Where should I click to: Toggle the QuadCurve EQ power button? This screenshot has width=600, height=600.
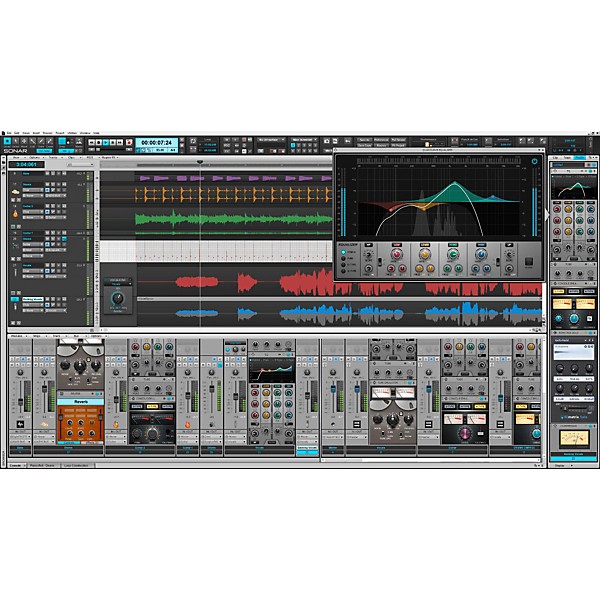pyautogui.click(x=535, y=161)
